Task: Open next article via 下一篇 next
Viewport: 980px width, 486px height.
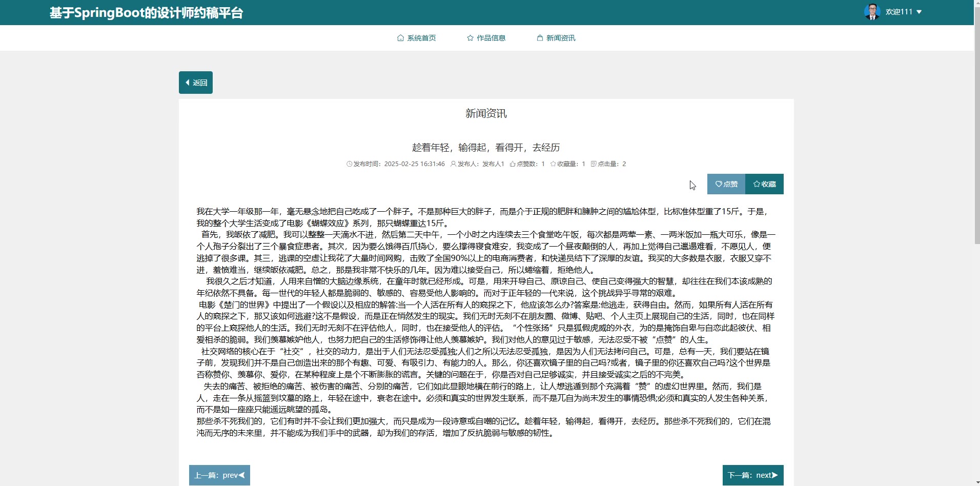Action: click(x=753, y=475)
